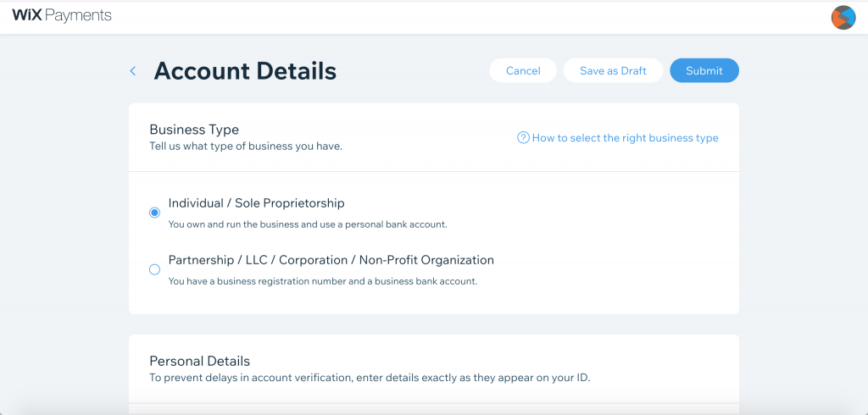Click the Individual / Sole Proprietorship label text
The width and height of the screenshot is (868, 415).
click(x=256, y=203)
